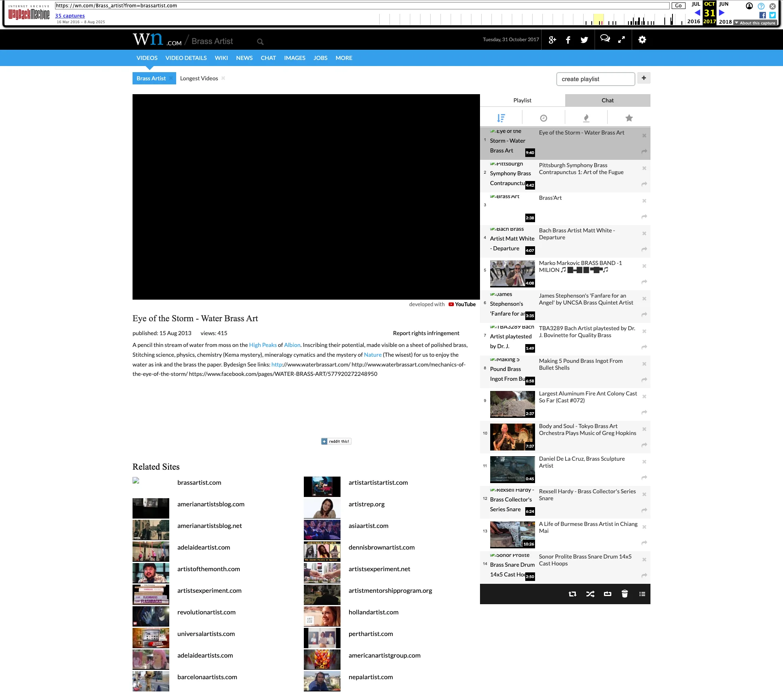783x700 pixels.
Task: Shuffle the playlist
Action: coord(590,594)
